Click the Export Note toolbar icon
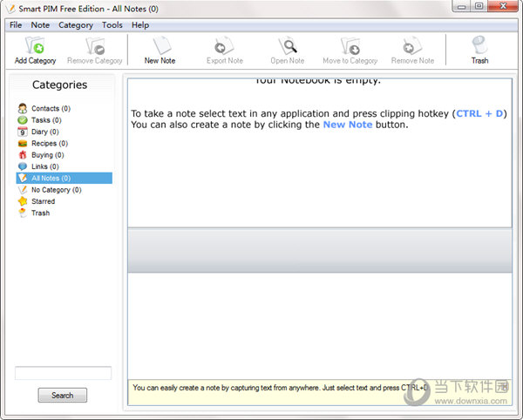This screenshot has height=420, width=523. [224, 45]
